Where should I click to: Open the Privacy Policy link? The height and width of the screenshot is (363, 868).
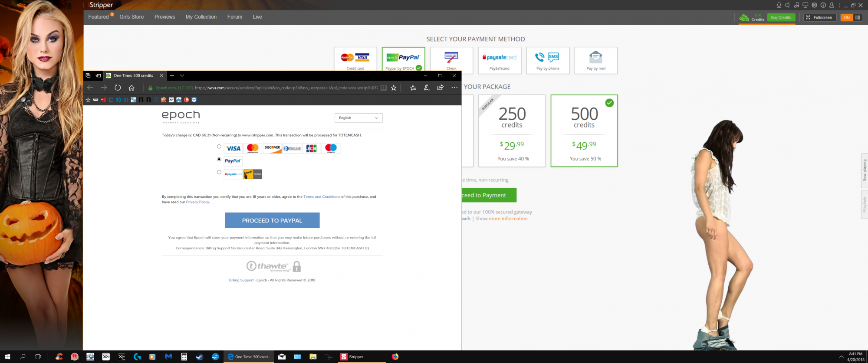click(197, 202)
